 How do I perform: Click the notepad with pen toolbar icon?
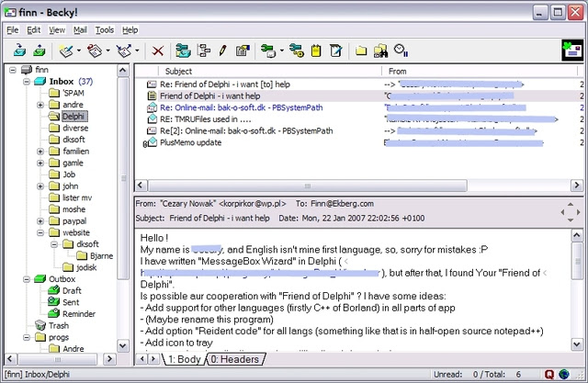[335, 51]
